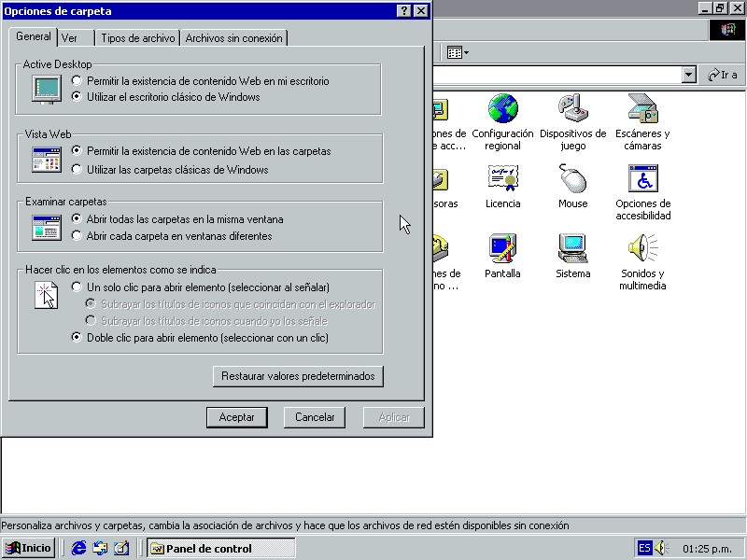
Task: Click the Ir a go button
Action: (723, 75)
